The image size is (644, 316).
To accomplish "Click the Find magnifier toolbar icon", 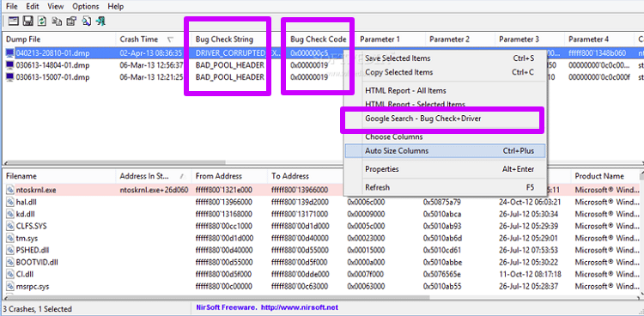I will [x=86, y=21].
